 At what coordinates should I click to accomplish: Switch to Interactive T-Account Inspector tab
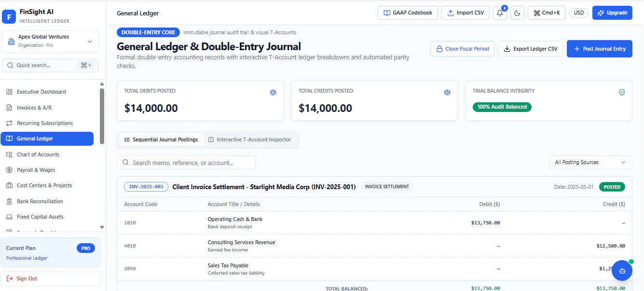point(249,139)
